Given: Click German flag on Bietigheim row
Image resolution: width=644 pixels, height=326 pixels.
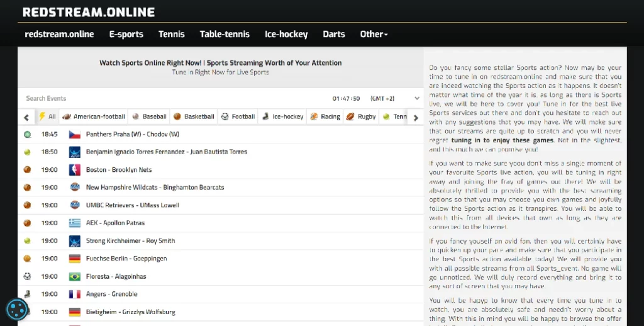Looking at the screenshot, I should pyautogui.click(x=74, y=312).
